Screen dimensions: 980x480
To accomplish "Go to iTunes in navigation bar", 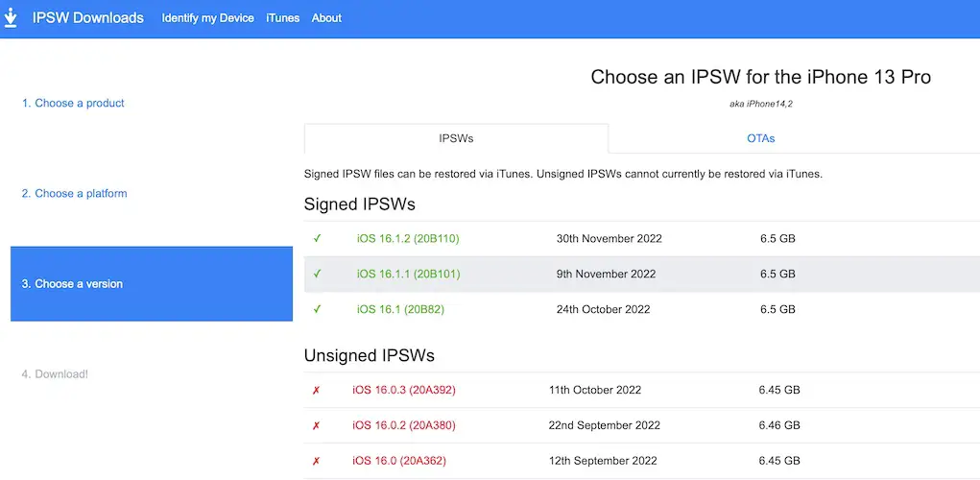I will coord(283,18).
